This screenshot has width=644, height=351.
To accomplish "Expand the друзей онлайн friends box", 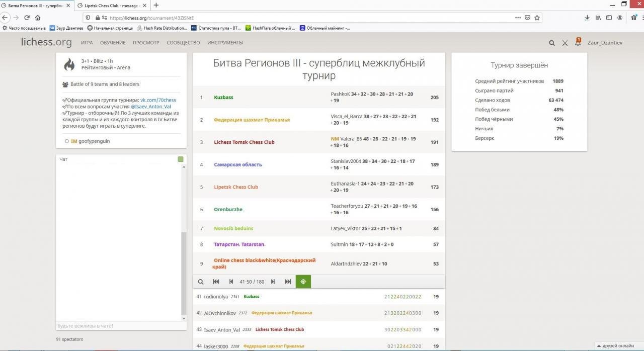I will click(x=615, y=345).
